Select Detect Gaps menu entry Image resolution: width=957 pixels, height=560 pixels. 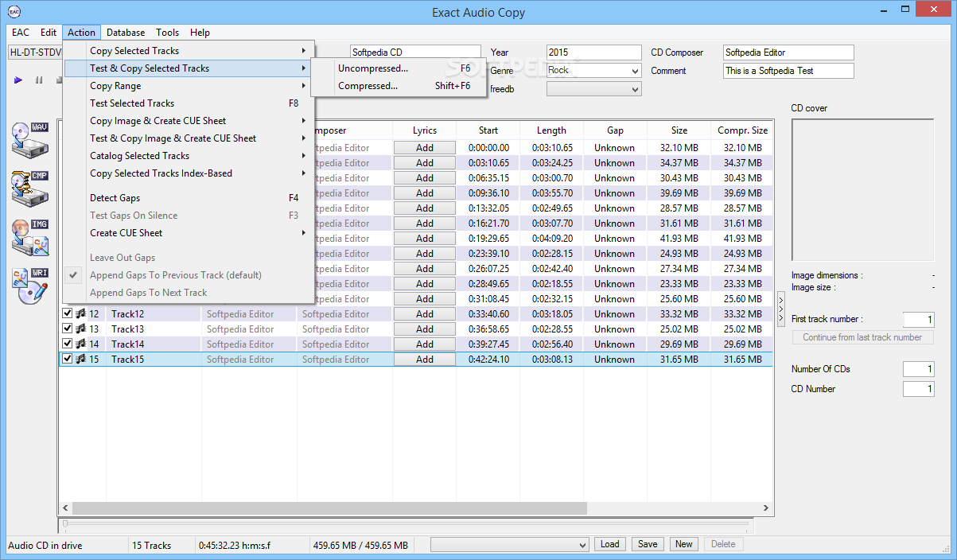pyautogui.click(x=189, y=198)
